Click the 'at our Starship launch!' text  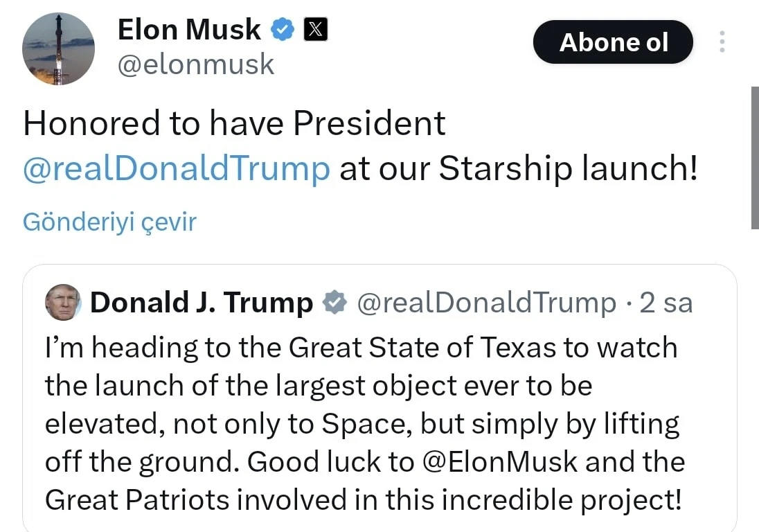coord(518,170)
